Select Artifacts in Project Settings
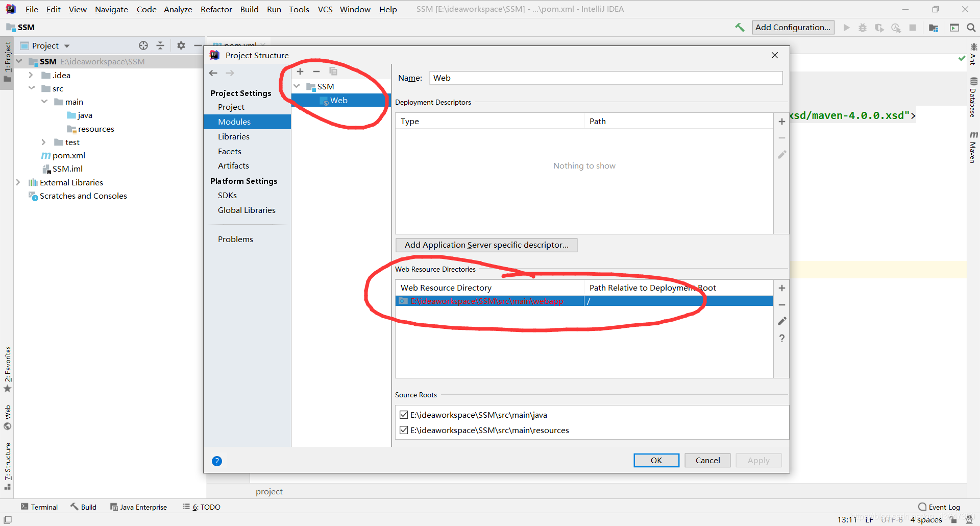The width and height of the screenshot is (980, 526). click(x=233, y=165)
